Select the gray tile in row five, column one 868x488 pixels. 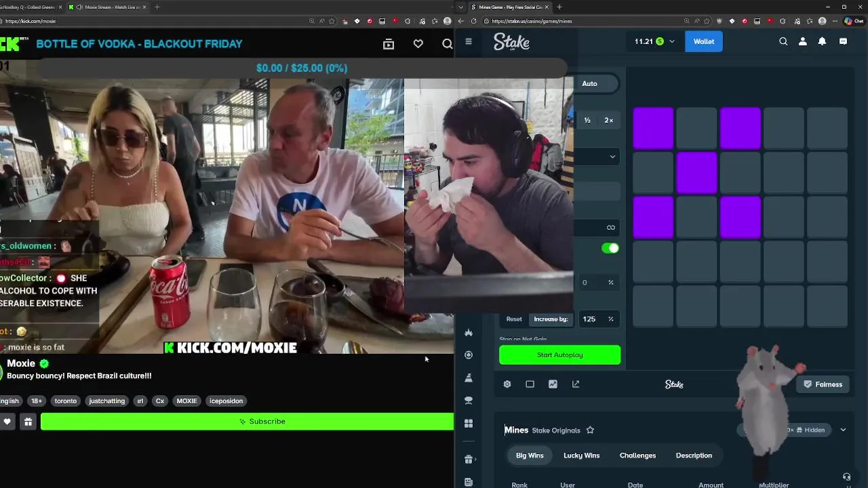coord(653,307)
